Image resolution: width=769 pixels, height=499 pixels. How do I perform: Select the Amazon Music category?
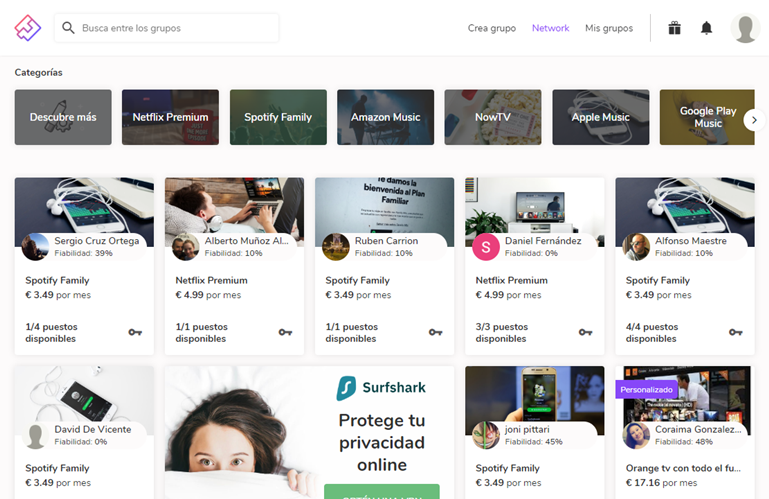[x=385, y=117]
